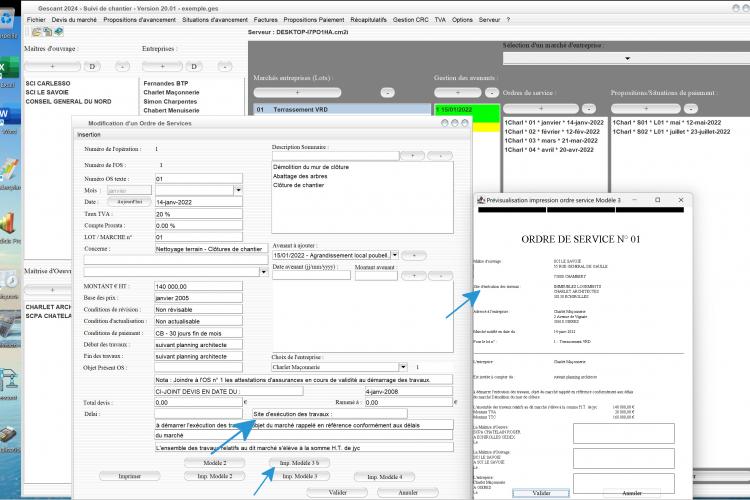Select lot 01 Terrassement VRD
Viewport: 750px width, 500px height.
click(x=342, y=109)
